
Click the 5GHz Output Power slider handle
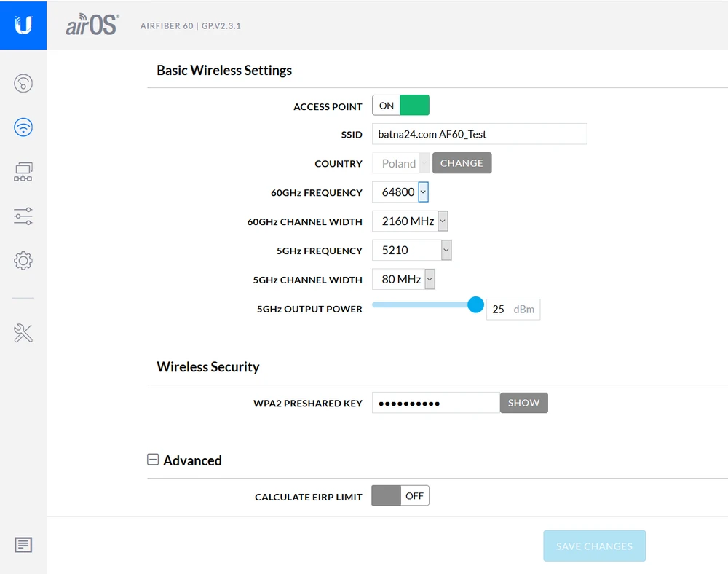pyautogui.click(x=475, y=304)
